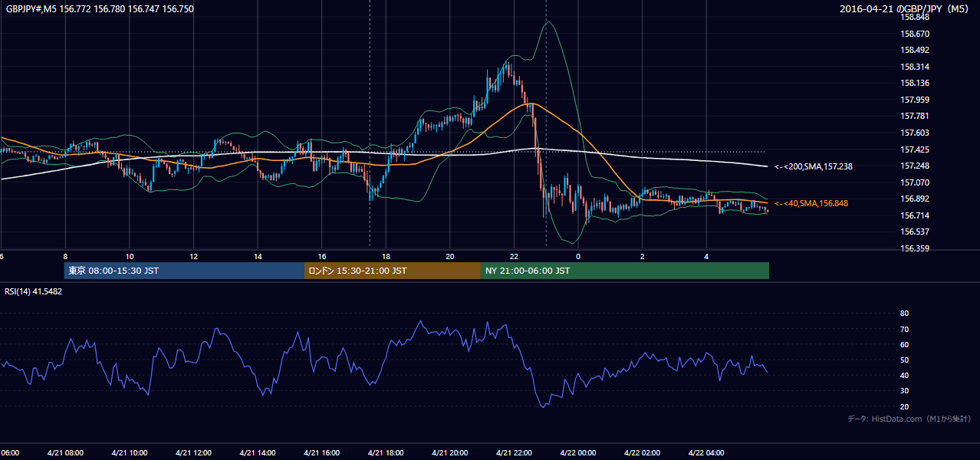Click the 4/21 22:00 time axis label
This screenshot has height=460, width=980.
point(514,452)
